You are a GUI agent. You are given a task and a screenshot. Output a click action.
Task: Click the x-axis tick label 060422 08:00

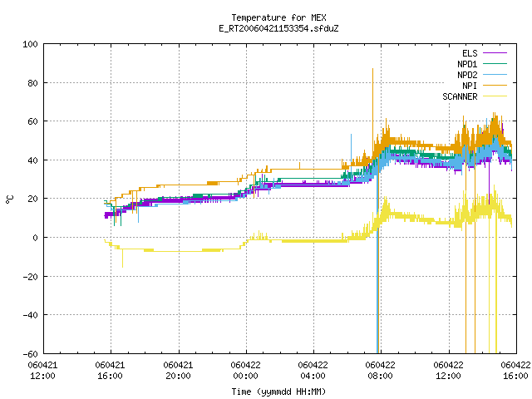(x=381, y=371)
